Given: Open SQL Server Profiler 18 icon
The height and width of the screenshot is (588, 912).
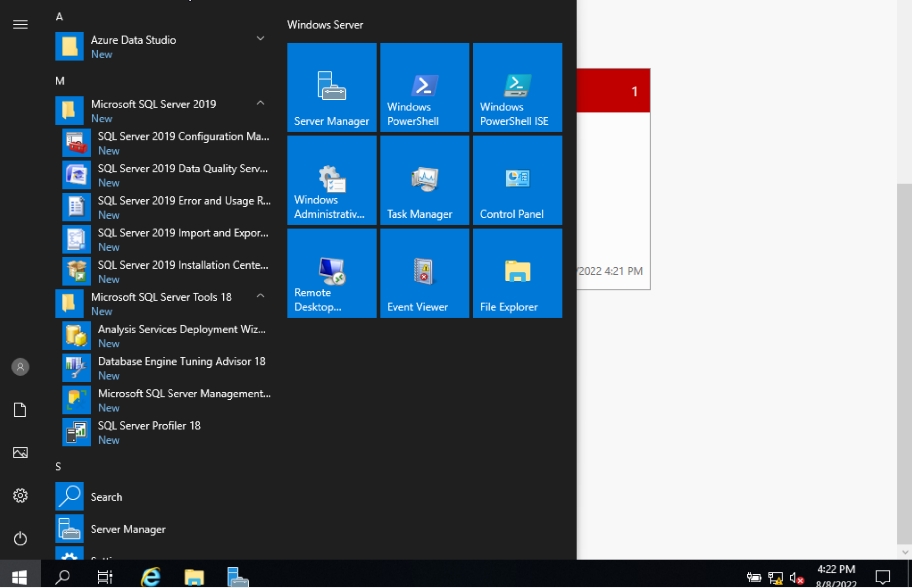Looking at the screenshot, I should [x=76, y=432].
